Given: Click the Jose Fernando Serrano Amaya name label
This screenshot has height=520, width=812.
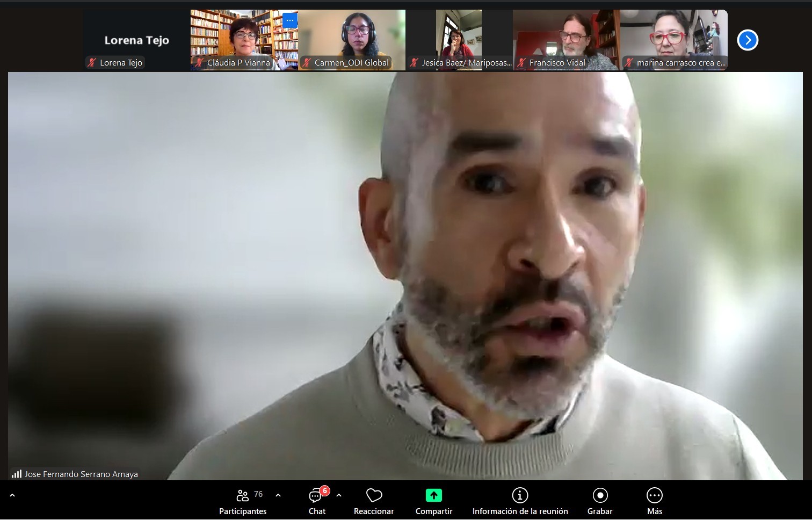Looking at the screenshot, I should [81, 474].
